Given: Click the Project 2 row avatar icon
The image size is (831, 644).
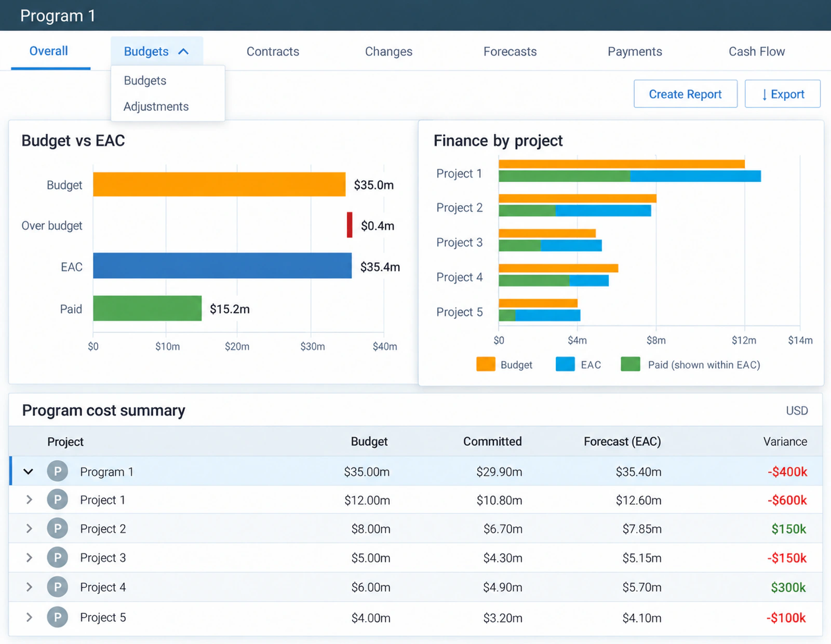Looking at the screenshot, I should [58, 529].
